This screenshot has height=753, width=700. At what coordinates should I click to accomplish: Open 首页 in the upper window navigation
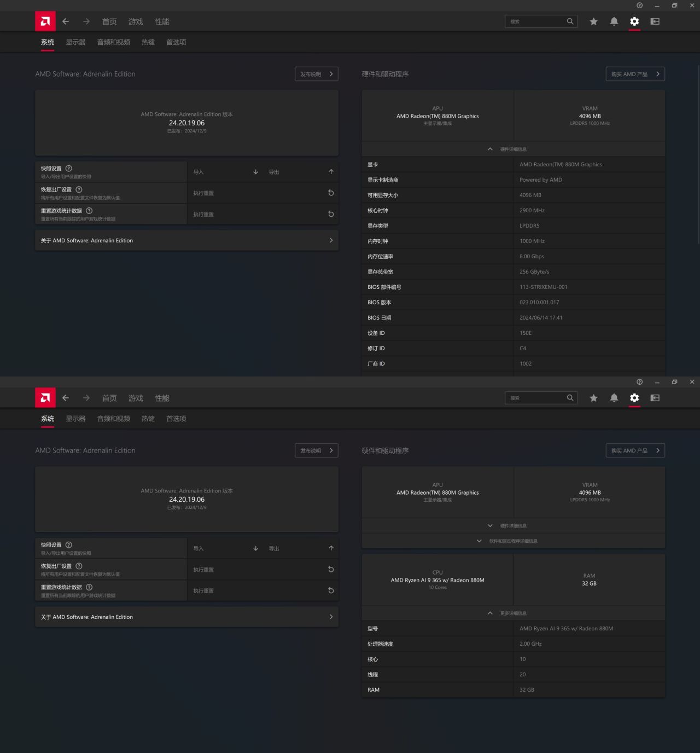click(x=109, y=21)
